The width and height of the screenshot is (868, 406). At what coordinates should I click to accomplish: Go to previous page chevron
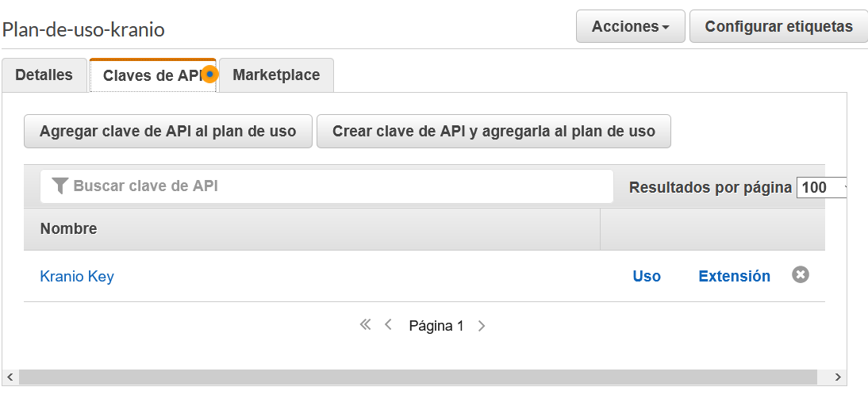point(388,325)
